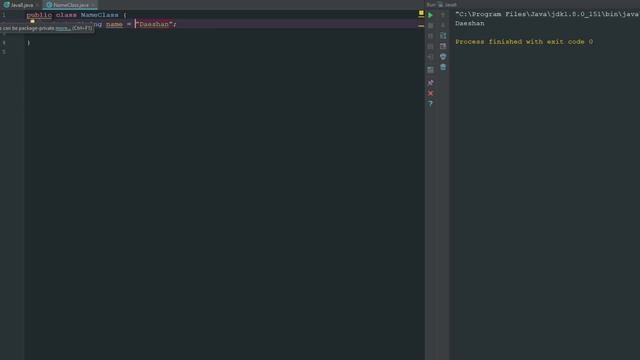
Task: Click 'Process finished with exit code 0'
Action: point(524,42)
